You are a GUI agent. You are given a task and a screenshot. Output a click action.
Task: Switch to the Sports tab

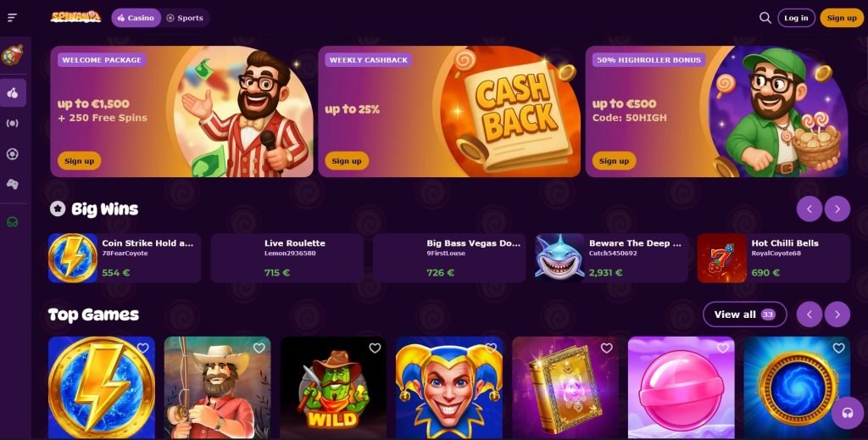click(185, 18)
